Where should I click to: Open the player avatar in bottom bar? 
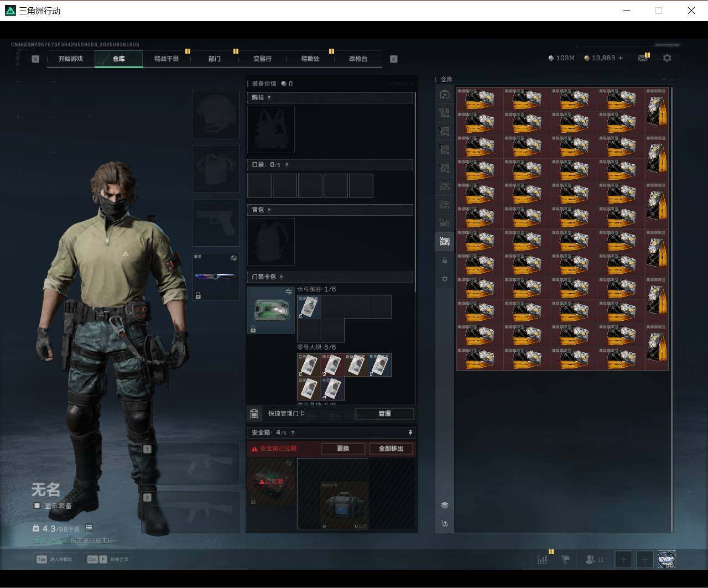[666, 559]
